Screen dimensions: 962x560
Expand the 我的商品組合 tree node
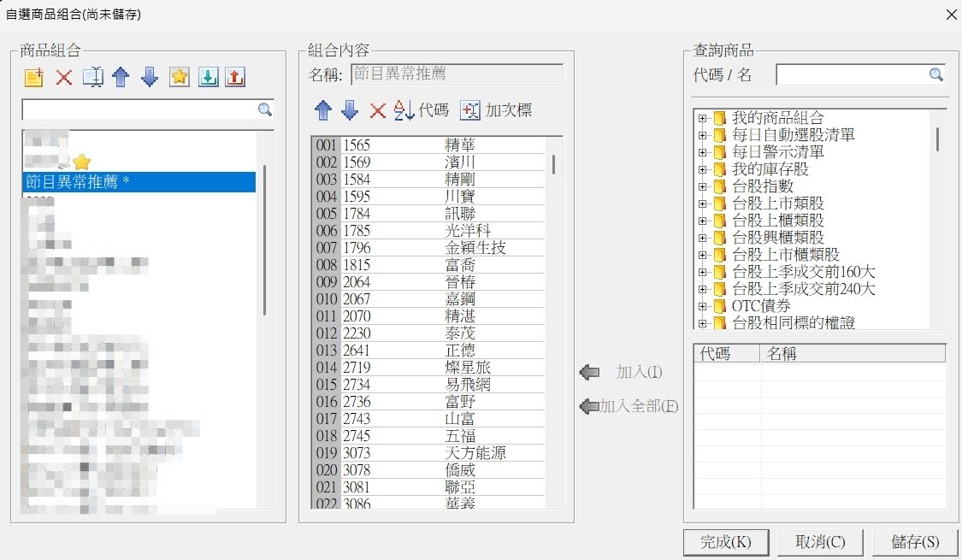[x=703, y=118]
